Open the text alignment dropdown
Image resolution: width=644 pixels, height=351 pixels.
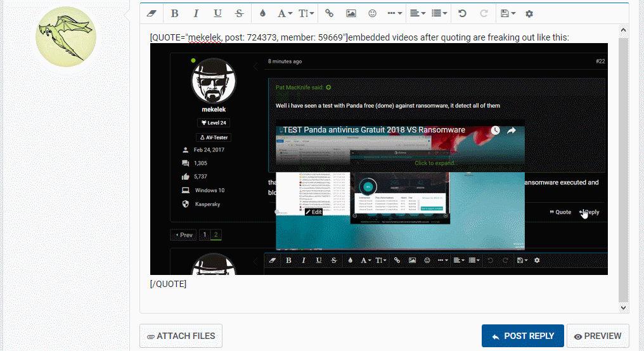coord(416,13)
